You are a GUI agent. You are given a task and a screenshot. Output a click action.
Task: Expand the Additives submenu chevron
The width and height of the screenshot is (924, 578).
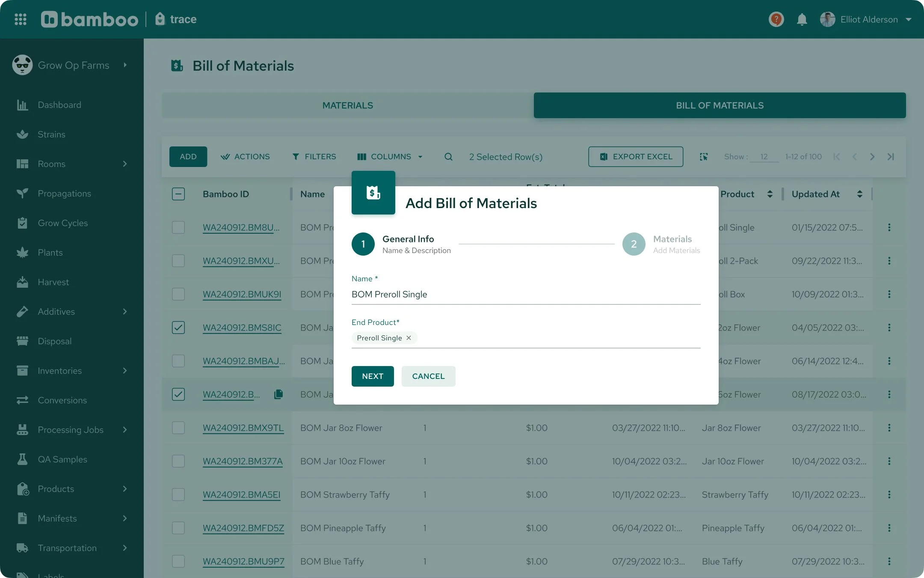tap(125, 312)
